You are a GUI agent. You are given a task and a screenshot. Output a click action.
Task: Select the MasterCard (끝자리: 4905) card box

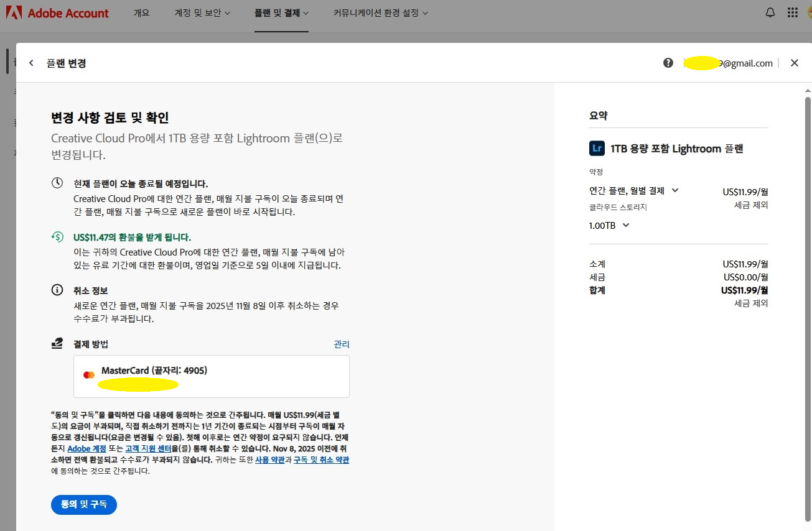coord(212,376)
